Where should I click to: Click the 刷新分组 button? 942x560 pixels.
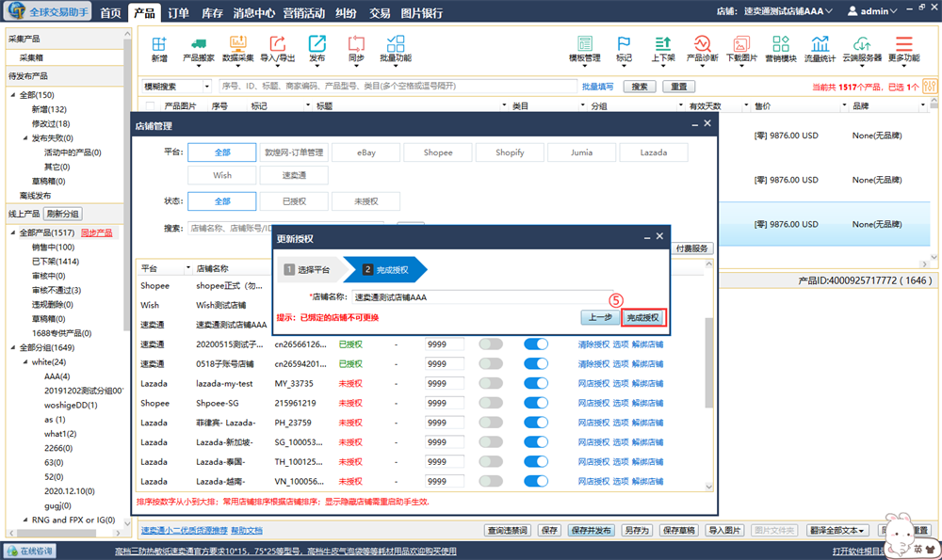(63, 214)
